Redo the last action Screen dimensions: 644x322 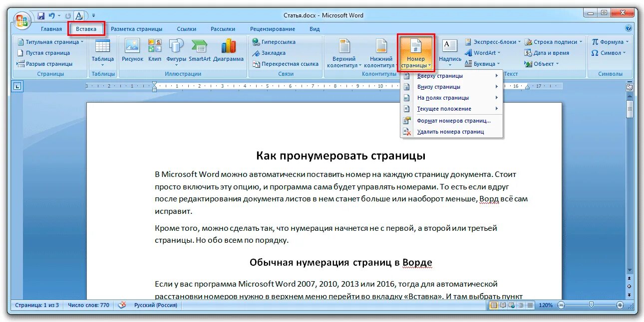tap(68, 16)
